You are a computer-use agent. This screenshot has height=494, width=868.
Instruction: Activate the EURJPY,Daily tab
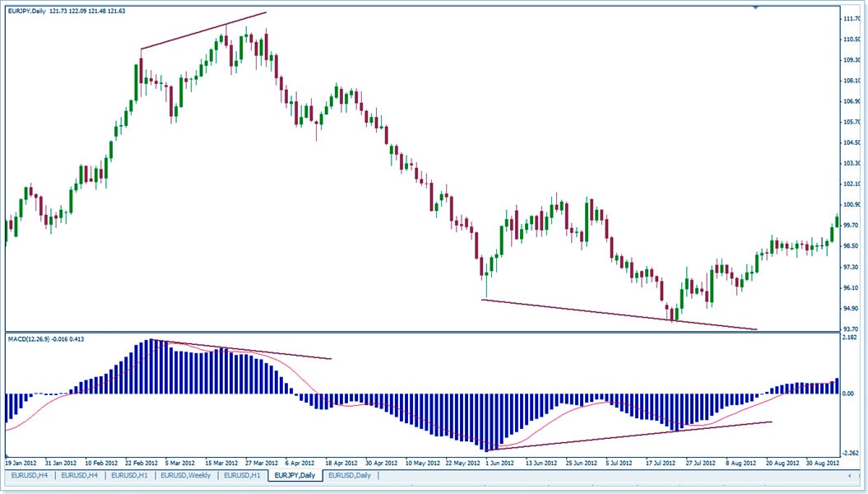click(296, 476)
